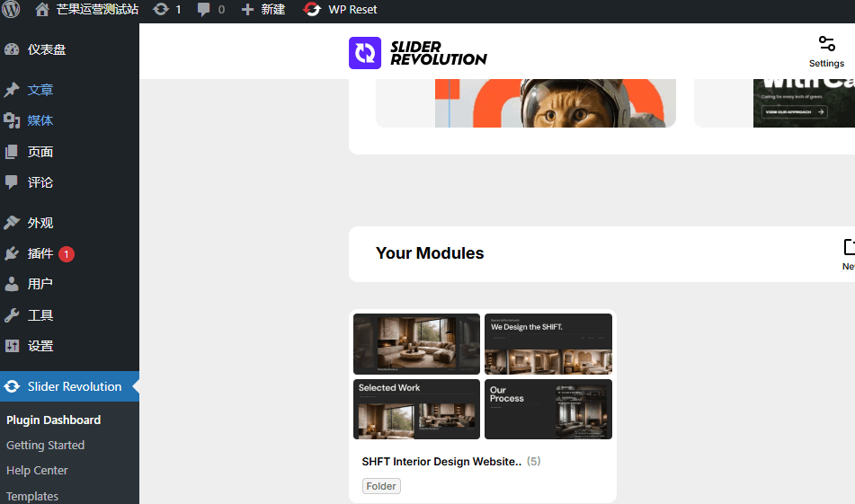The height and width of the screenshot is (504, 855).
Task: Go to 媒体 media library
Action: click(x=40, y=120)
